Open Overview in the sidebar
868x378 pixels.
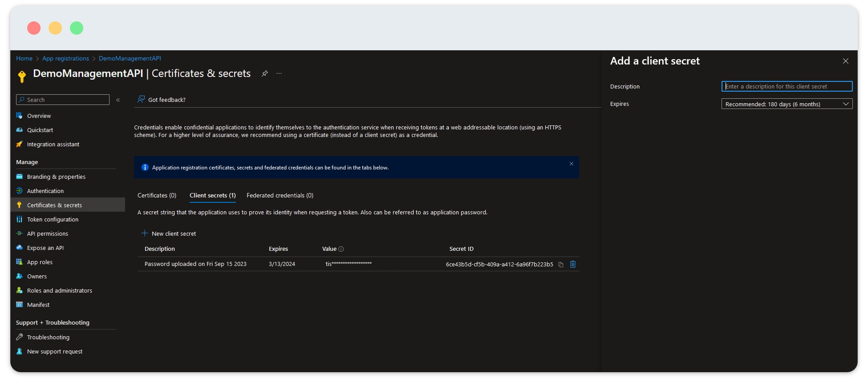click(39, 116)
